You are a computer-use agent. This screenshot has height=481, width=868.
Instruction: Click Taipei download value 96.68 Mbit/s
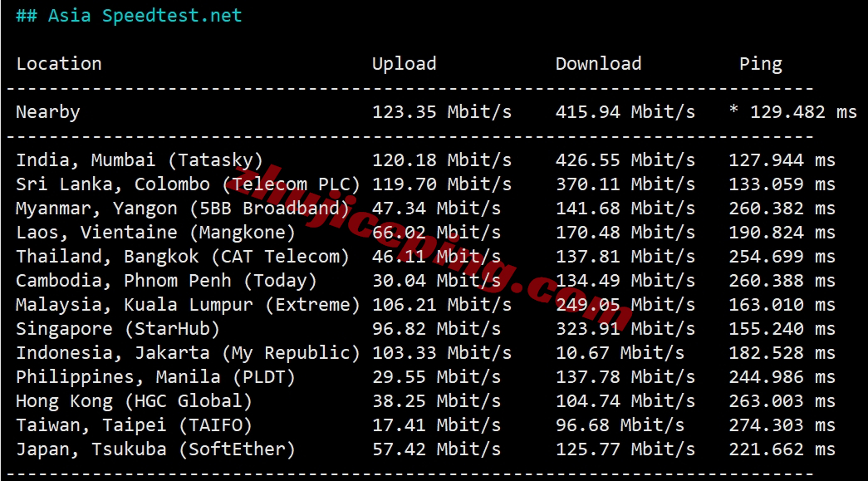pos(620,425)
